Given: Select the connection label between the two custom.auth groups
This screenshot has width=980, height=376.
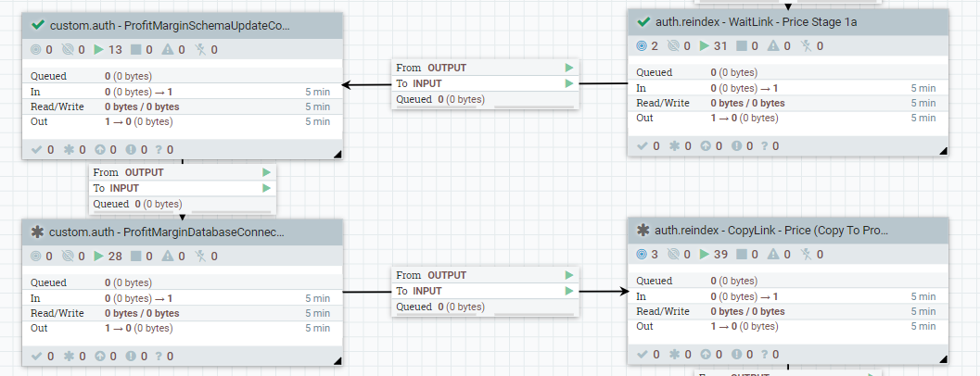Looking at the screenshot, I should [183, 188].
